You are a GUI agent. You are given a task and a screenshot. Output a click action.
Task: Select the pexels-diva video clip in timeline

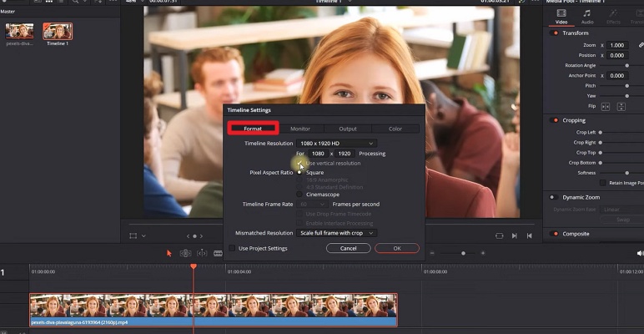point(214,310)
